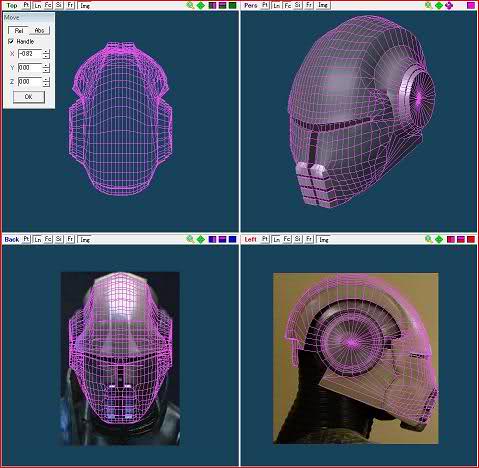Click the zoom magnifier in Back view
479x468 pixels.
(190, 239)
